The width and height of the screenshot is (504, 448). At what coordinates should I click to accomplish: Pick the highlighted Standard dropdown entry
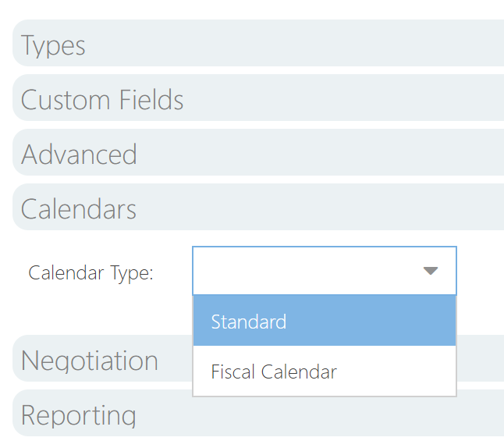tap(249, 322)
